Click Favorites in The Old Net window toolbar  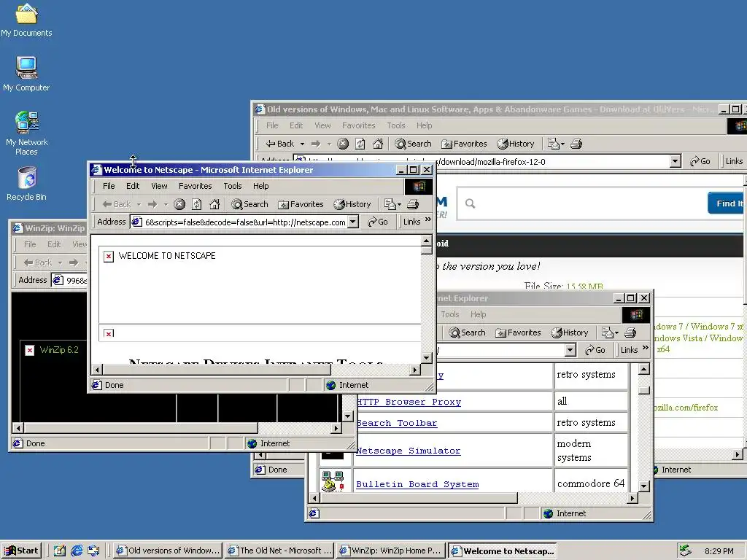pos(518,332)
